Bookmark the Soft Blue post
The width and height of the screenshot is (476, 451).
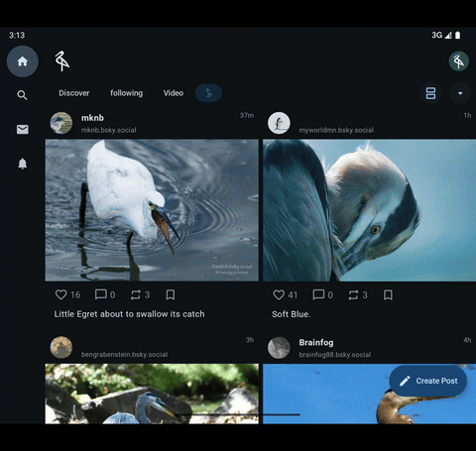(x=388, y=294)
